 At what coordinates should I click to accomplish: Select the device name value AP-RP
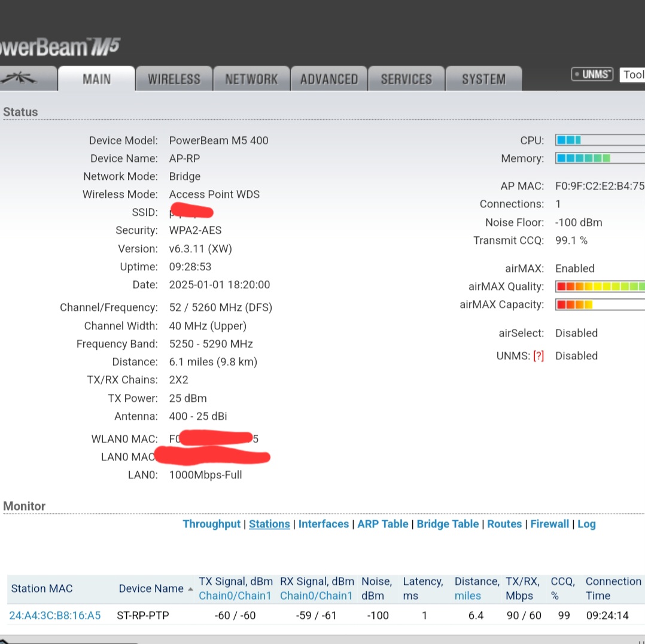pos(184,158)
